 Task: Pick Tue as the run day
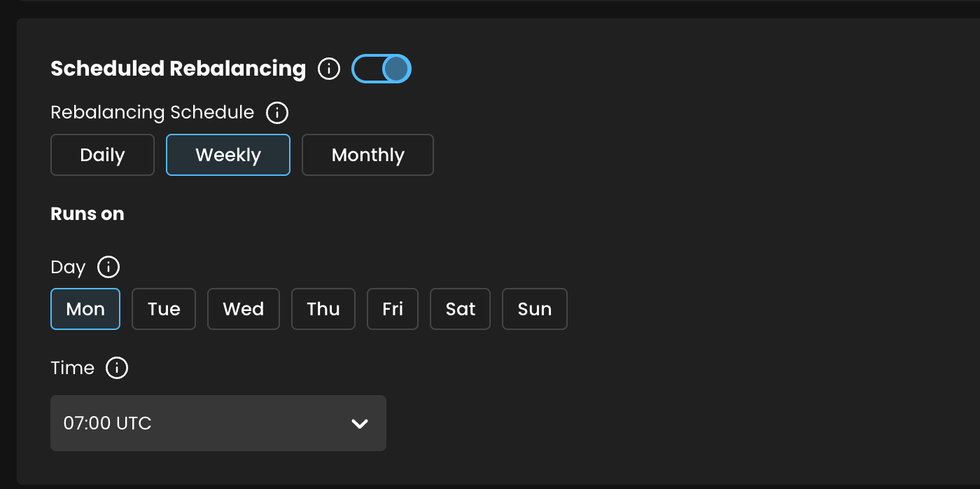click(x=164, y=309)
